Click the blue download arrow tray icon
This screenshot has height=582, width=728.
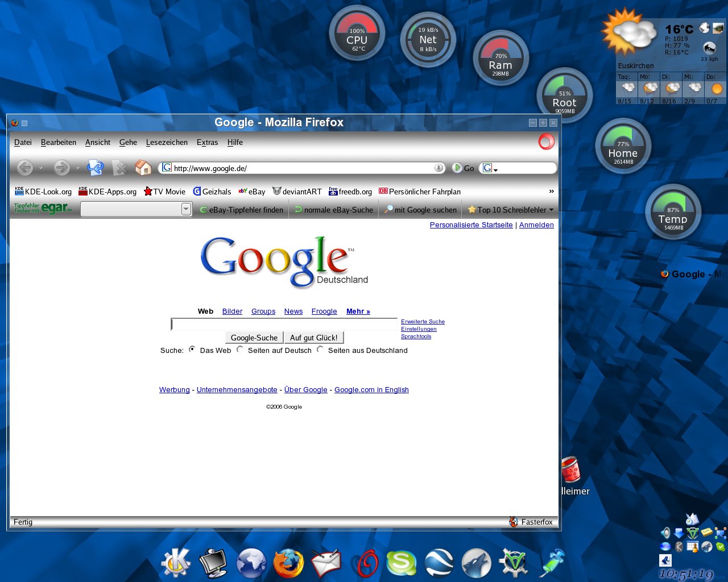click(x=679, y=533)
